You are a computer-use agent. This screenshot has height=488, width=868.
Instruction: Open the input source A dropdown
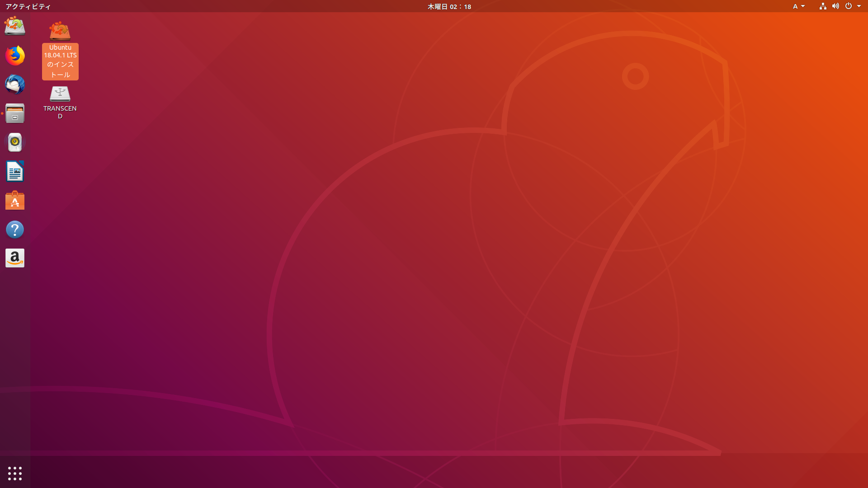coord(799,6)
